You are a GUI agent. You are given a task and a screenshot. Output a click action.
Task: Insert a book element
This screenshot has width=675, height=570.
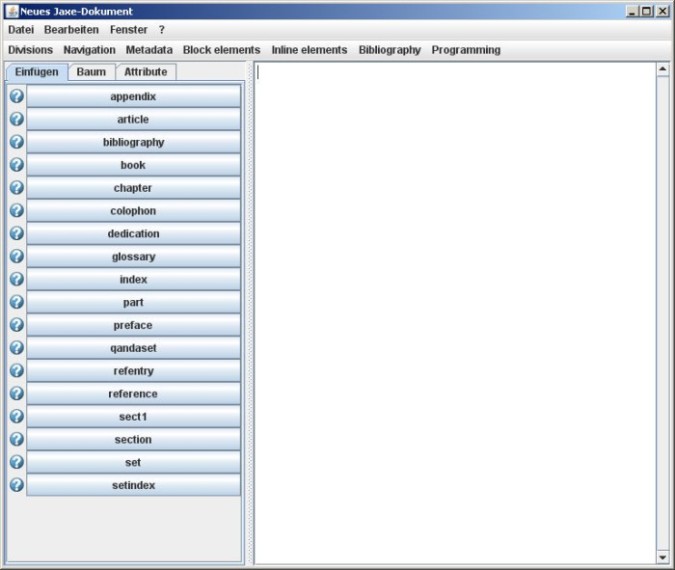[x=133, y=166]
